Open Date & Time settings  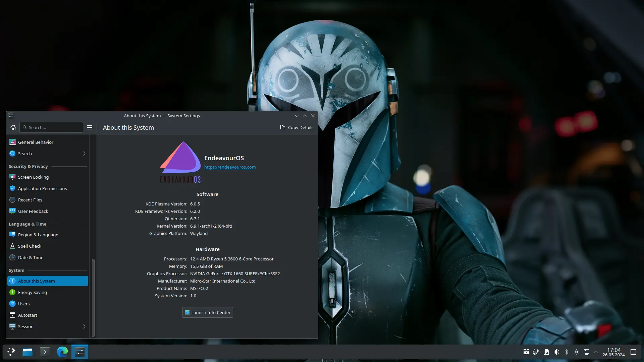48,257
